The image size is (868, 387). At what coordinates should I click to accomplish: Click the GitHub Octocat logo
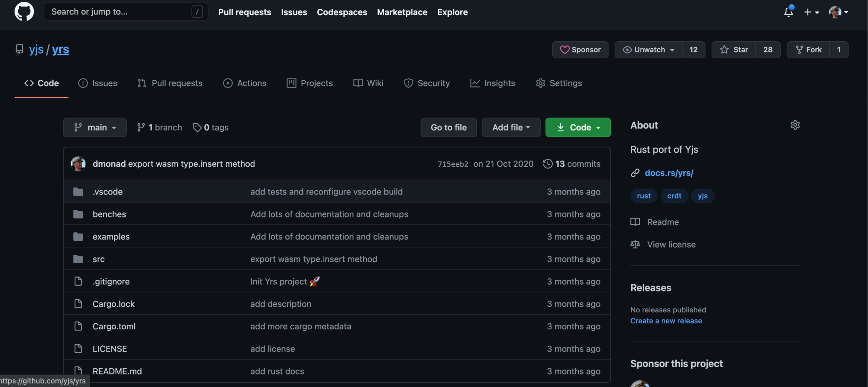[x=24, y=11]
